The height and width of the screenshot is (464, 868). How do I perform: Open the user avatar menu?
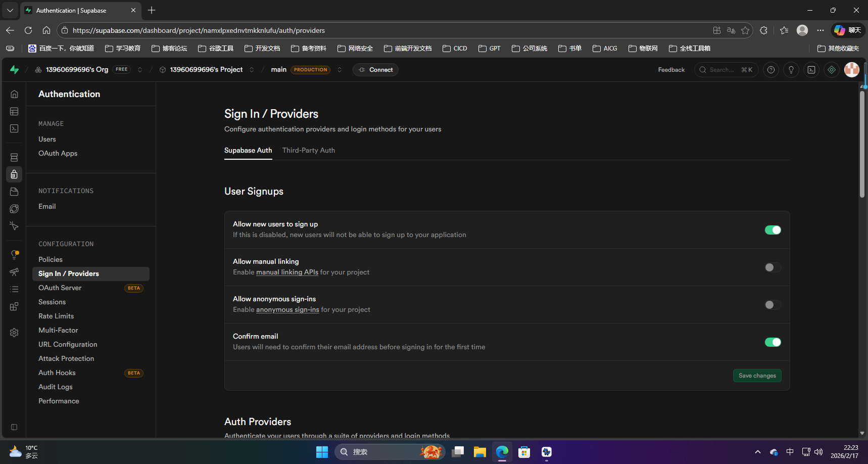coord(852,70)
